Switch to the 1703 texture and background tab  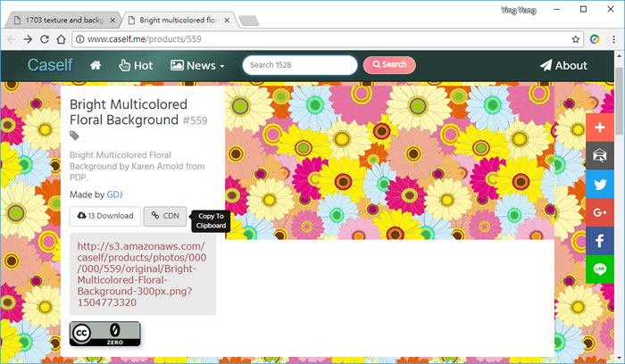point(63,20)
